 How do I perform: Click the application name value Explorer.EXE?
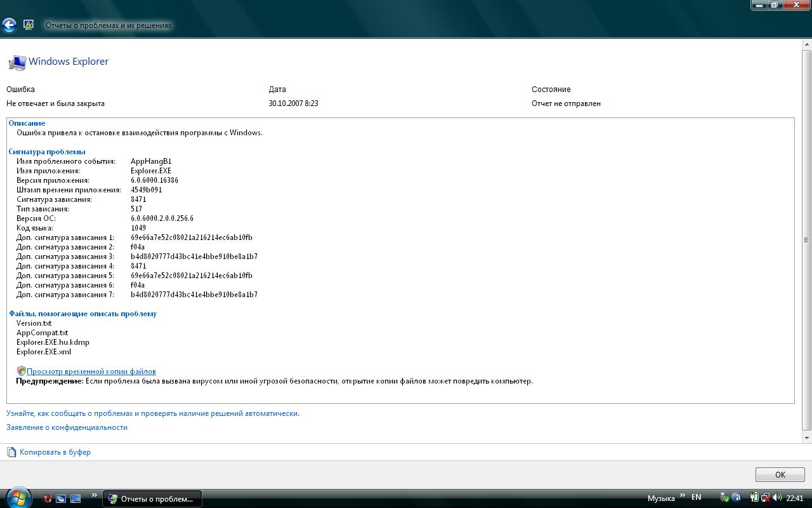click(x=151, y=171)
